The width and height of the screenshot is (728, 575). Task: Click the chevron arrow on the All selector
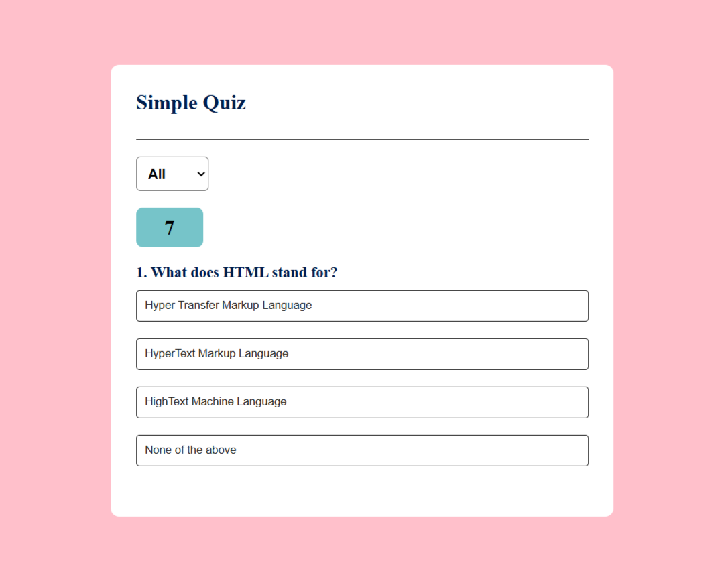pyautogui.click(x=201, y=174)
